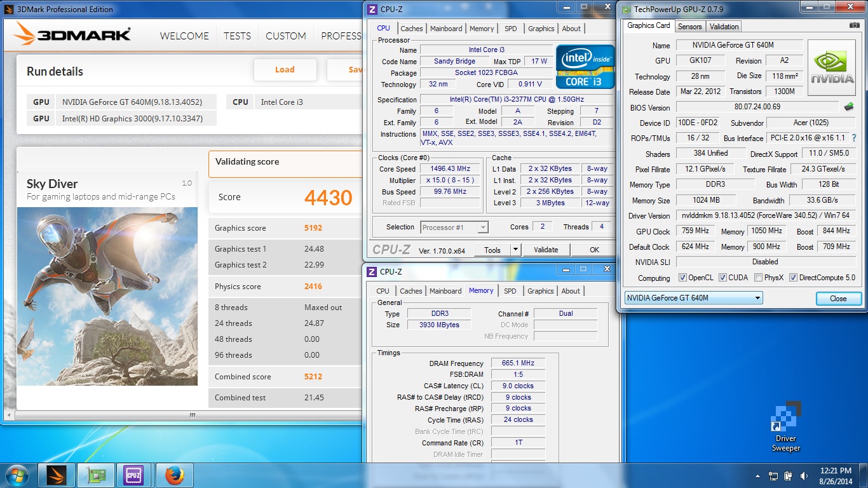Viewport: 868px width, 488px height.
Task: Click the Physics score value 2416
Action: point(313,287)
